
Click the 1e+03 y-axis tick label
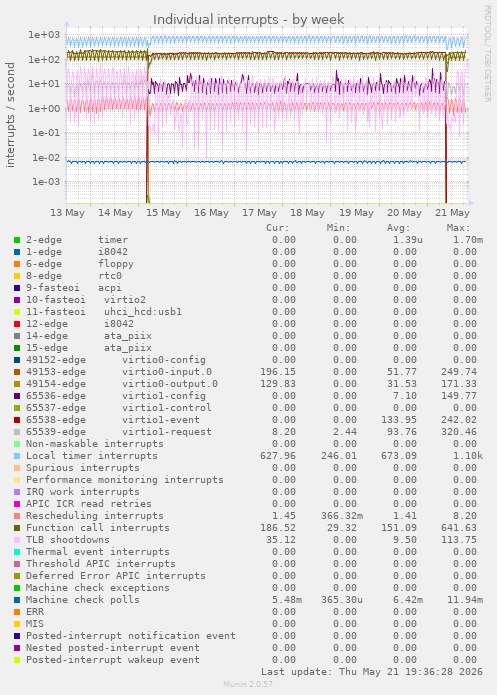click(x=44, y=35)
